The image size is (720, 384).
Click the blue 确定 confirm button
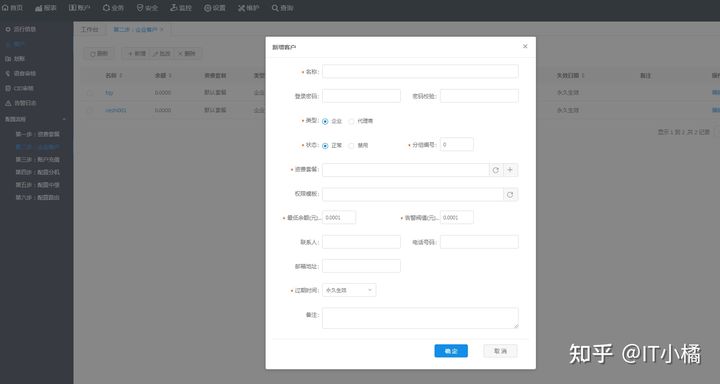point(451,351)
